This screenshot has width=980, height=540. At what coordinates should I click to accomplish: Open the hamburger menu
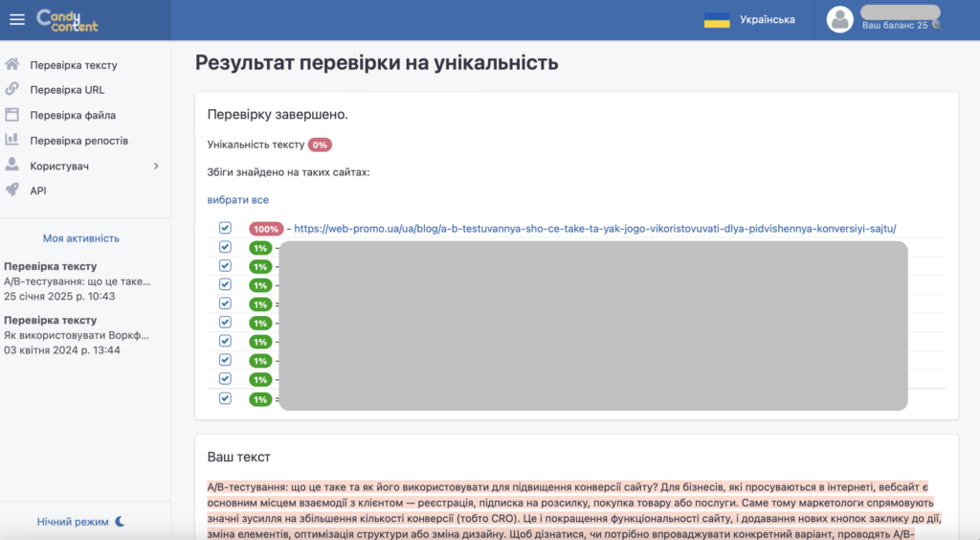click(x=17, y=19)
